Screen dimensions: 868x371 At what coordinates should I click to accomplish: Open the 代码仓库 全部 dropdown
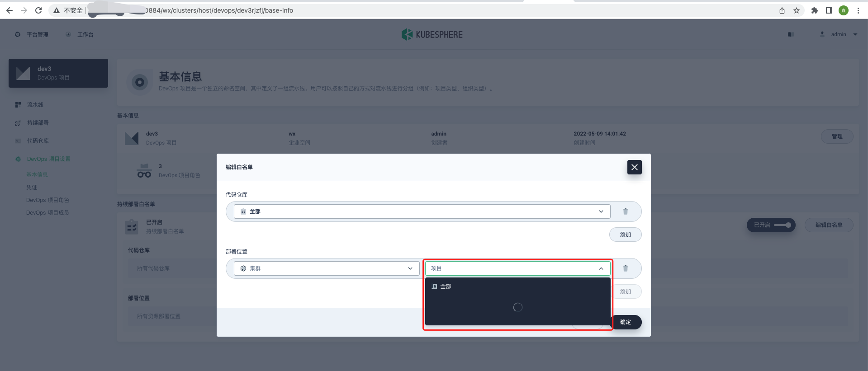(x=422, y=211)
